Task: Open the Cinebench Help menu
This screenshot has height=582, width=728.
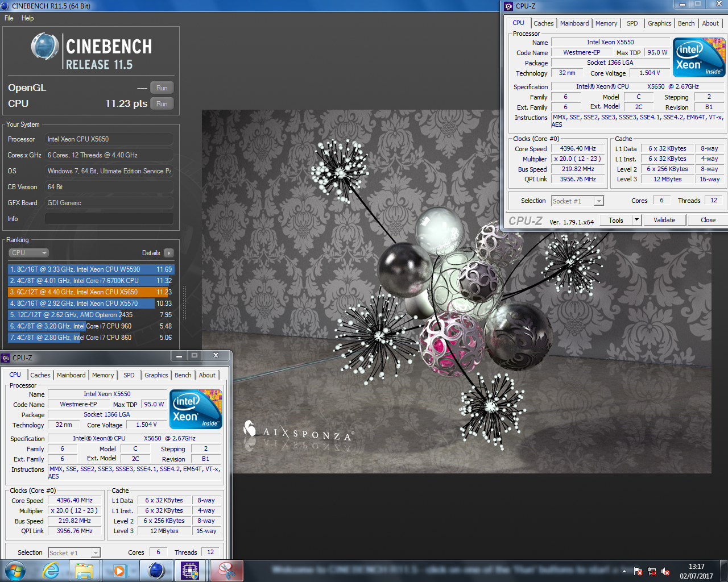Action: 27,18
